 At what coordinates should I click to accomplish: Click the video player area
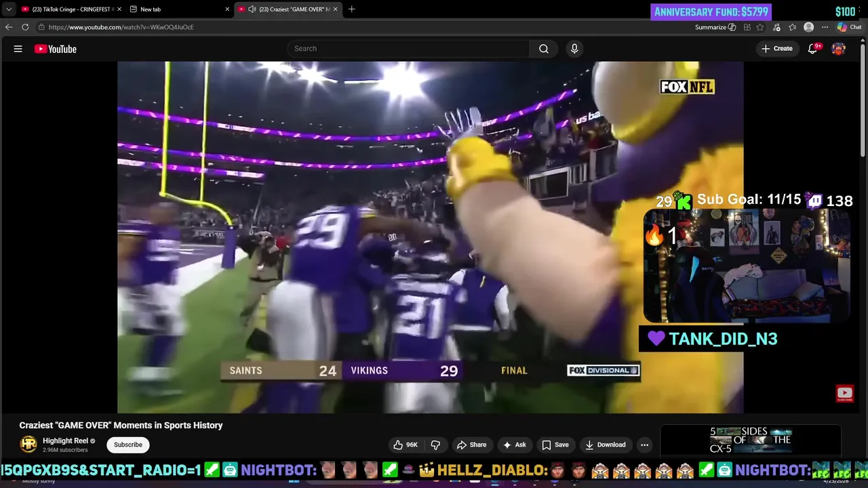pos(431,237)
